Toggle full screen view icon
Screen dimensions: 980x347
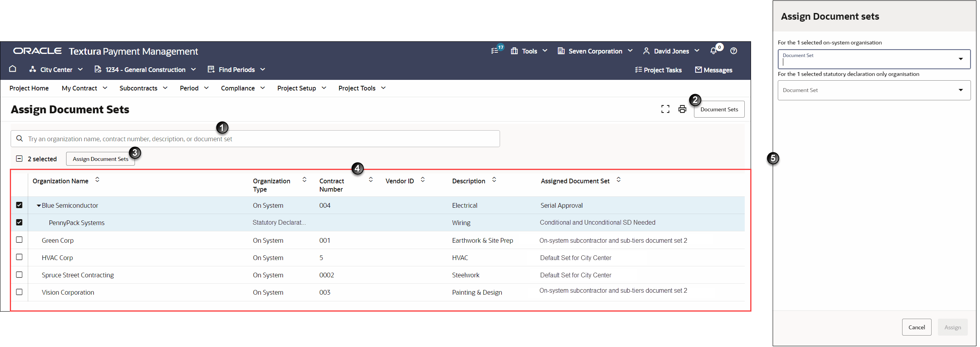coord(665,109)
